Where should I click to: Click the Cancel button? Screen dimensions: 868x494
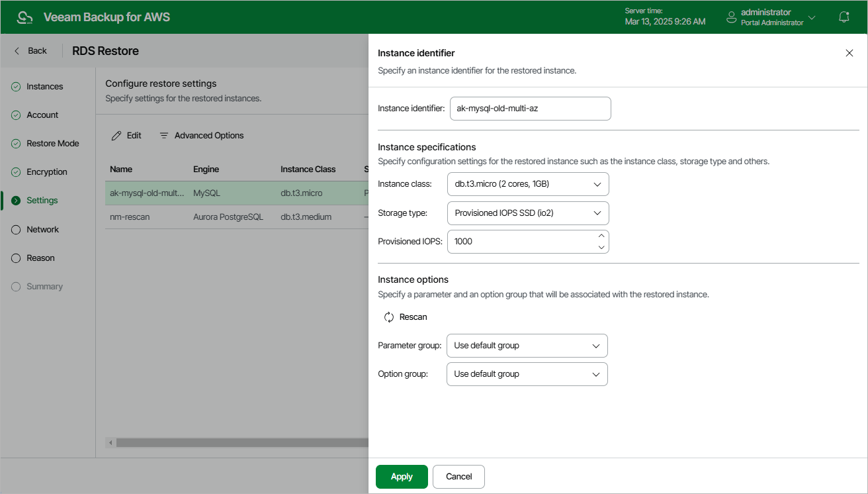(x=458, y=477)
